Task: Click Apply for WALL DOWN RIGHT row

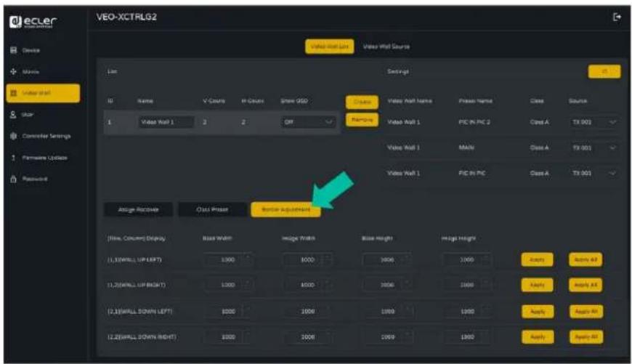Action: [538, 337]
